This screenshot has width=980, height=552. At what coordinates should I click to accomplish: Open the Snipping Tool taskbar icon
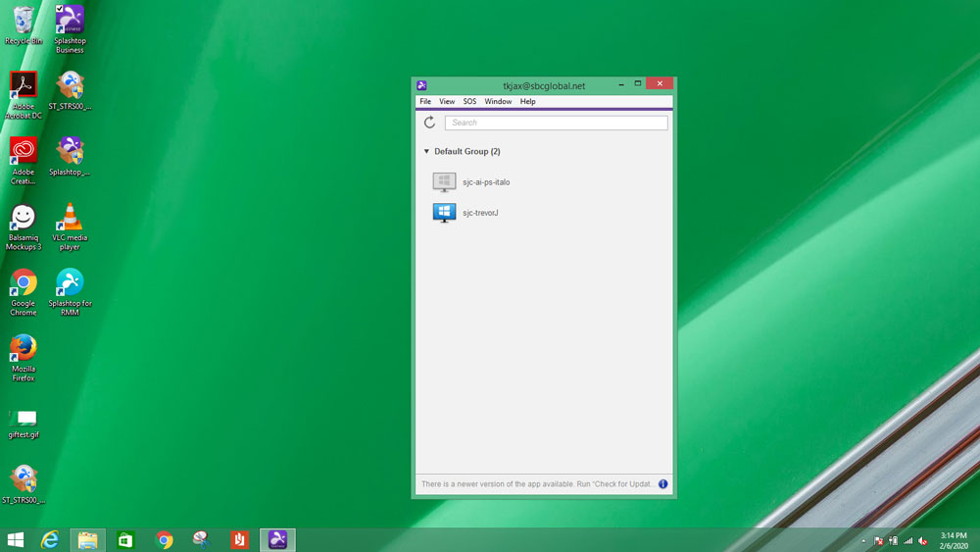tap(202, 539)
